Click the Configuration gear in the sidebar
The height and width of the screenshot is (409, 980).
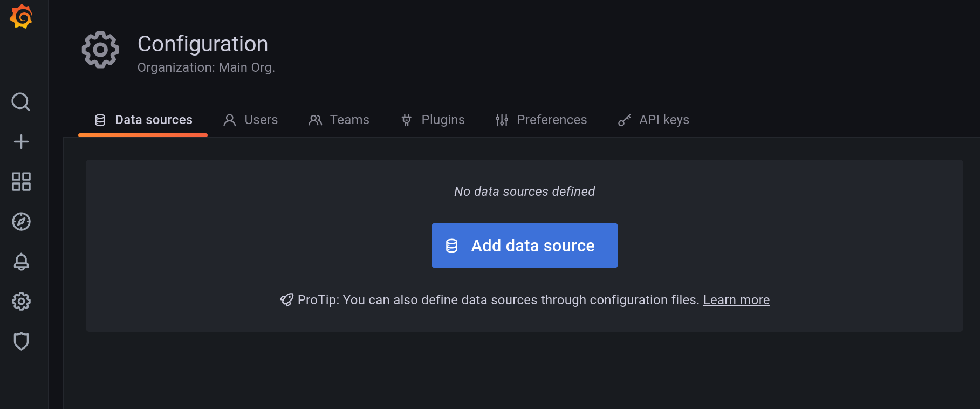point(21,302)
